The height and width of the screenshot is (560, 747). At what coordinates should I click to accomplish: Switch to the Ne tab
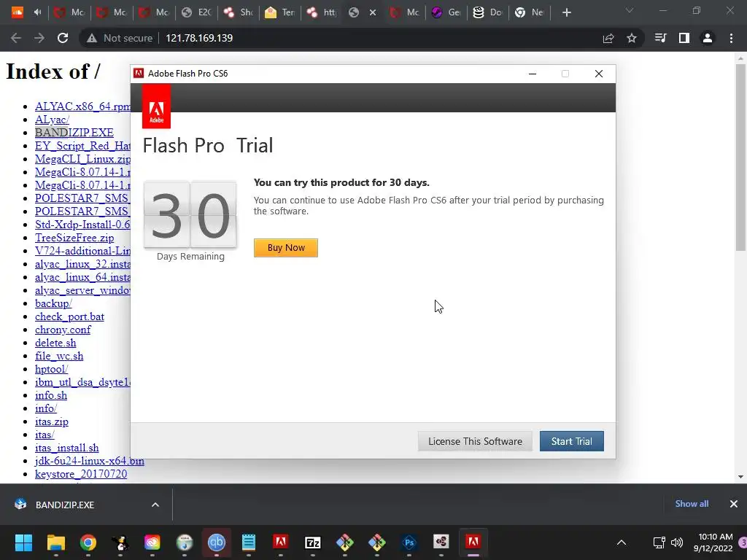tap(530, 12)
